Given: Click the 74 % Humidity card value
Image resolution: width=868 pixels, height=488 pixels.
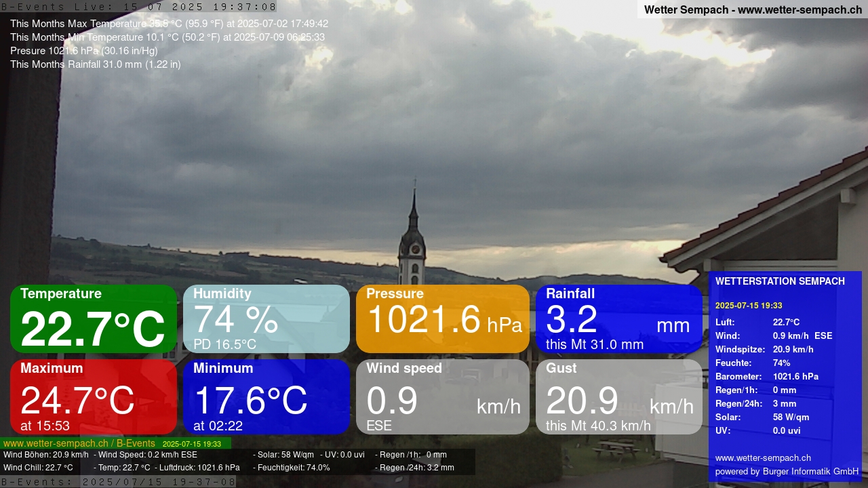Looking at the screenshot, I should 235,319.
